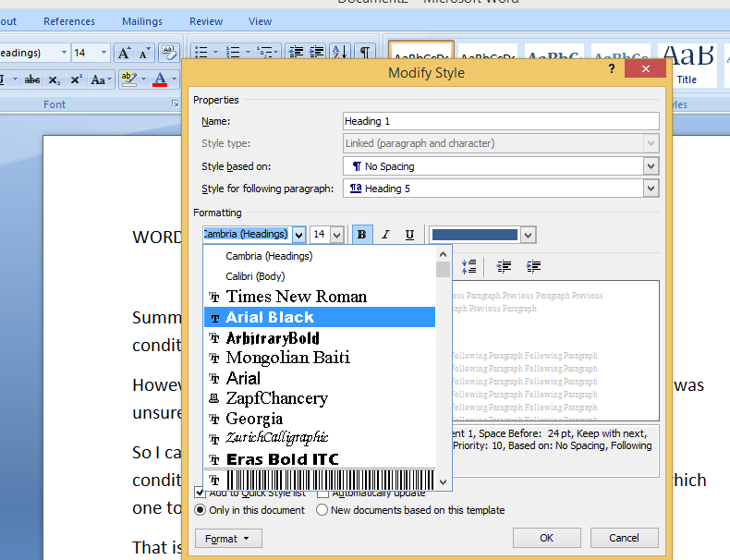The width and height of the screenshot is (730, 560).
Task: Select Only in this document radio
Action: [200, 510]
